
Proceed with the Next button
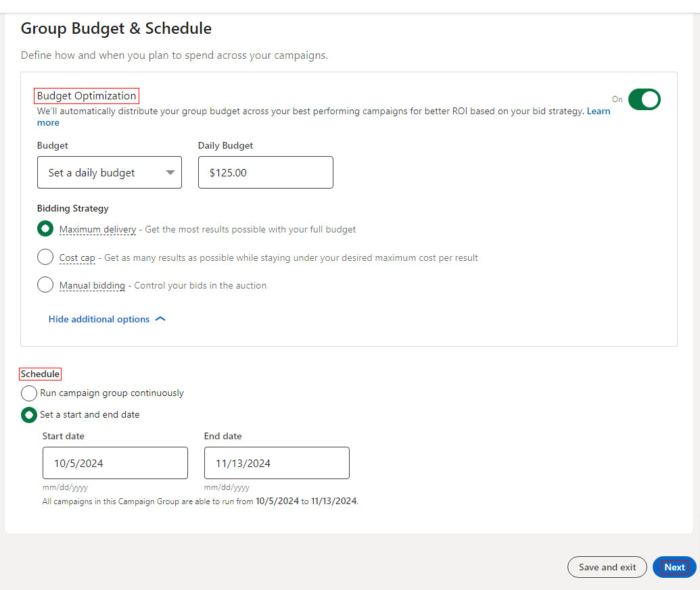point(674,567)
